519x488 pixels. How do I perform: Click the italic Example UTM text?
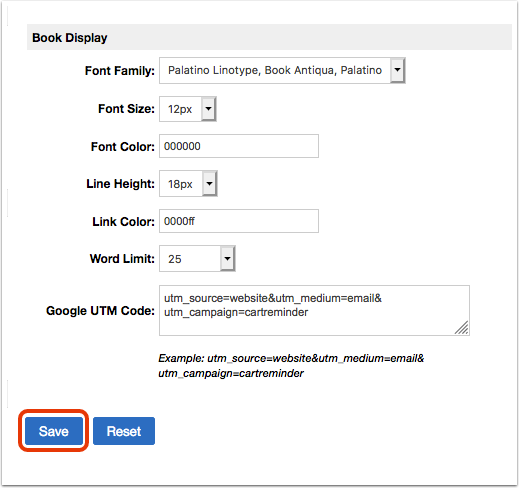(291, 366)
